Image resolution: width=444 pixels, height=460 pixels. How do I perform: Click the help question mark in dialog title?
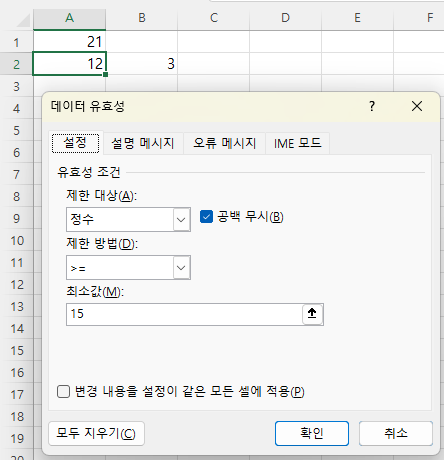pyautogui.click(x=372, y=107)
